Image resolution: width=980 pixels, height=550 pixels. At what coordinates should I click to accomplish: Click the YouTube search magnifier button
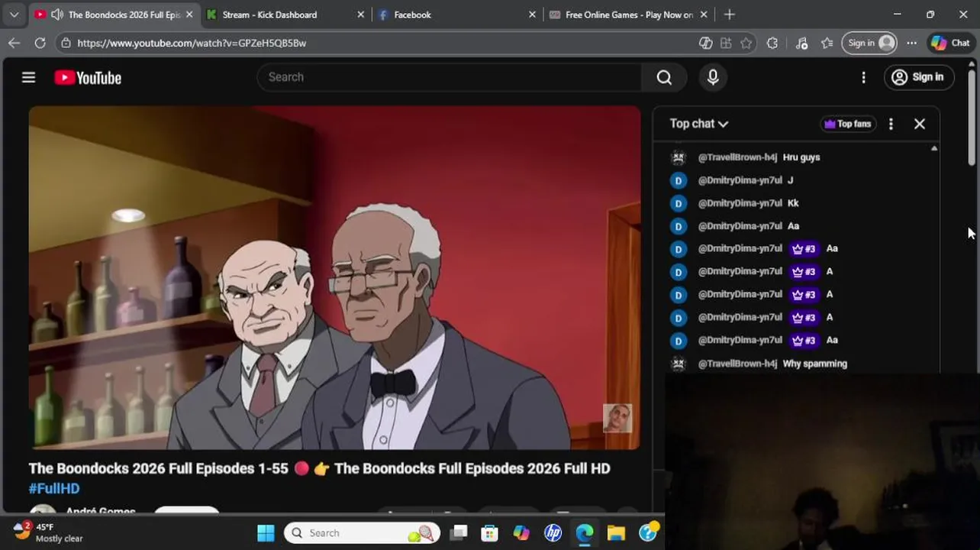664,77
